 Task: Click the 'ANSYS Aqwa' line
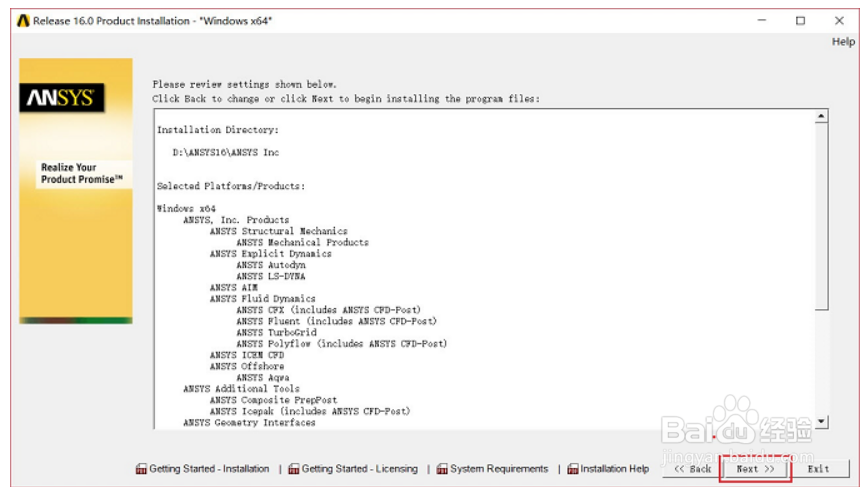263,378
